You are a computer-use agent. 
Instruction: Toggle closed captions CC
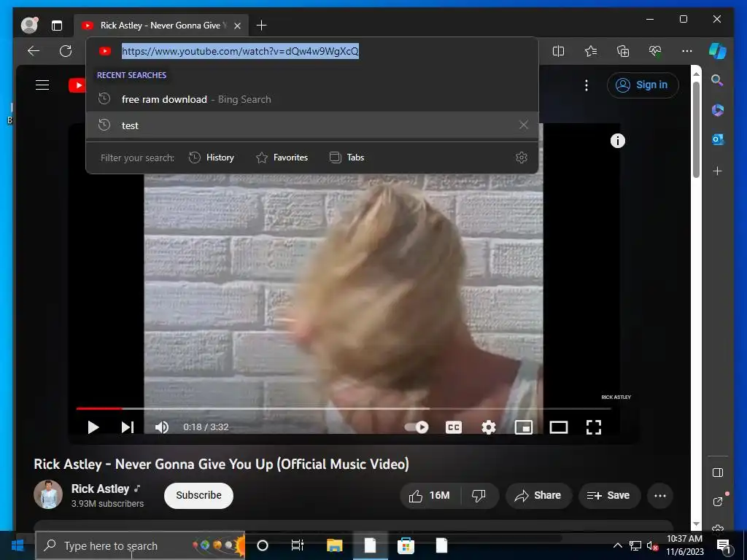[454, 427]
